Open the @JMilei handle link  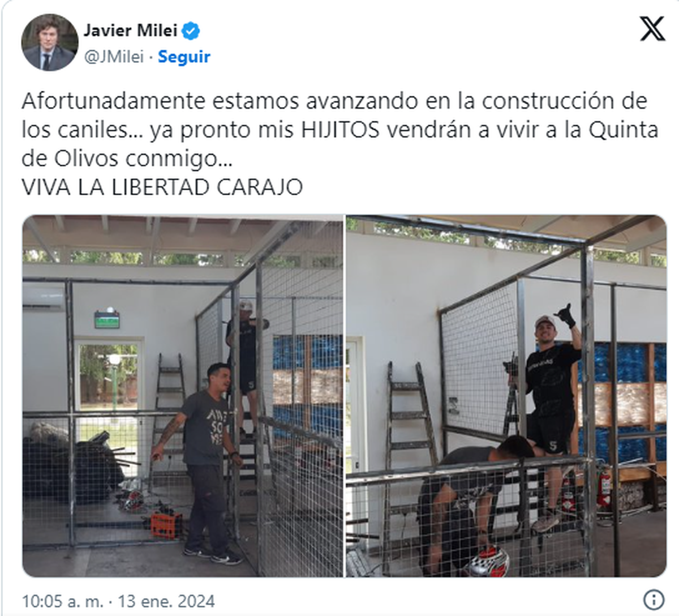114,57
